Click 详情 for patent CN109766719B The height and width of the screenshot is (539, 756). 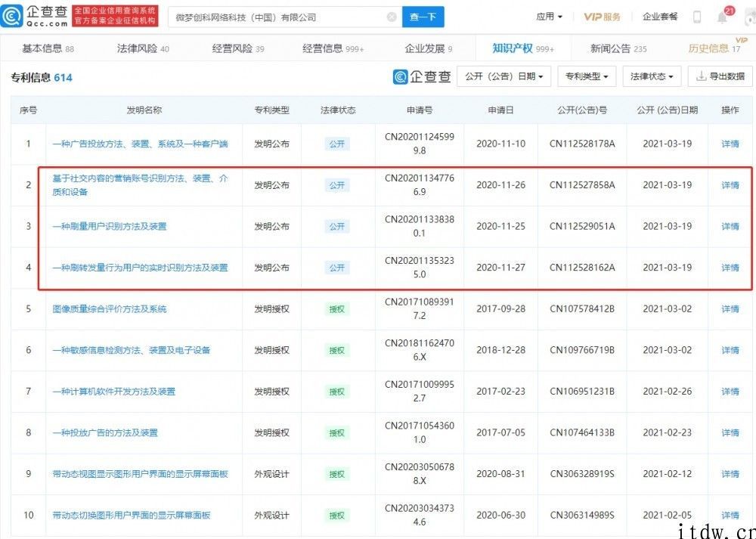tap(730, 350)
